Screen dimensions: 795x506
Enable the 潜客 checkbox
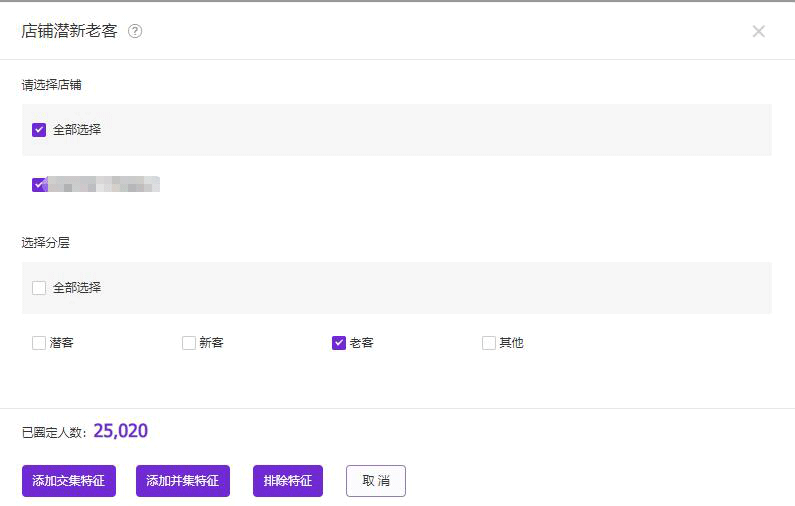39,343
